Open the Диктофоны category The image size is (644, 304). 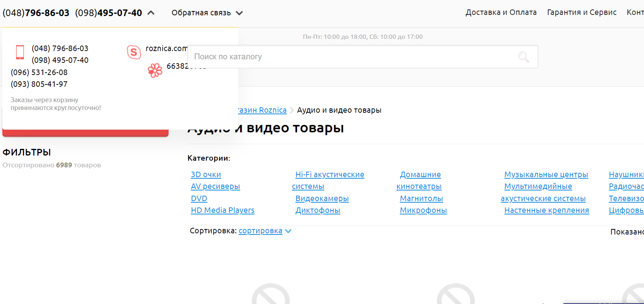[317, 211]
